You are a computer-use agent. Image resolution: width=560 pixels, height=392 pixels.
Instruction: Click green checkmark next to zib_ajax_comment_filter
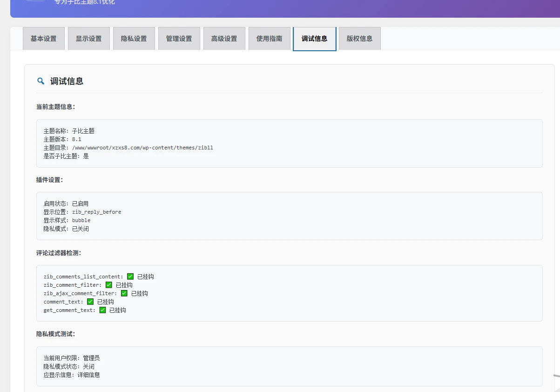coord(124,293)
